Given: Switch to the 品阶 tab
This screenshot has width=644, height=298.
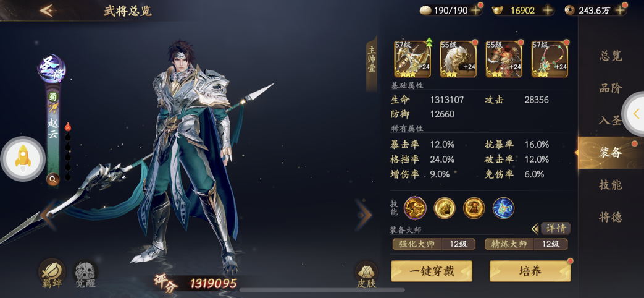Looking at the screenshot, I should pos(610,88).
